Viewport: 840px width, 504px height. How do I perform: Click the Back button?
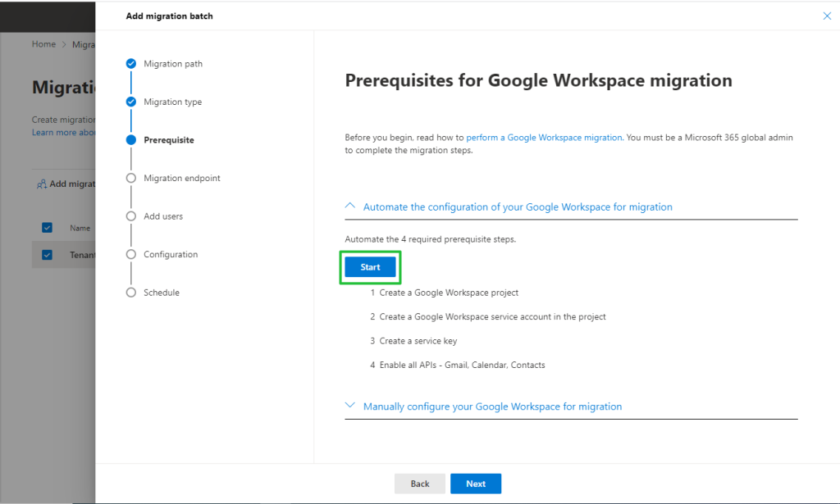(x=419, y=484)
